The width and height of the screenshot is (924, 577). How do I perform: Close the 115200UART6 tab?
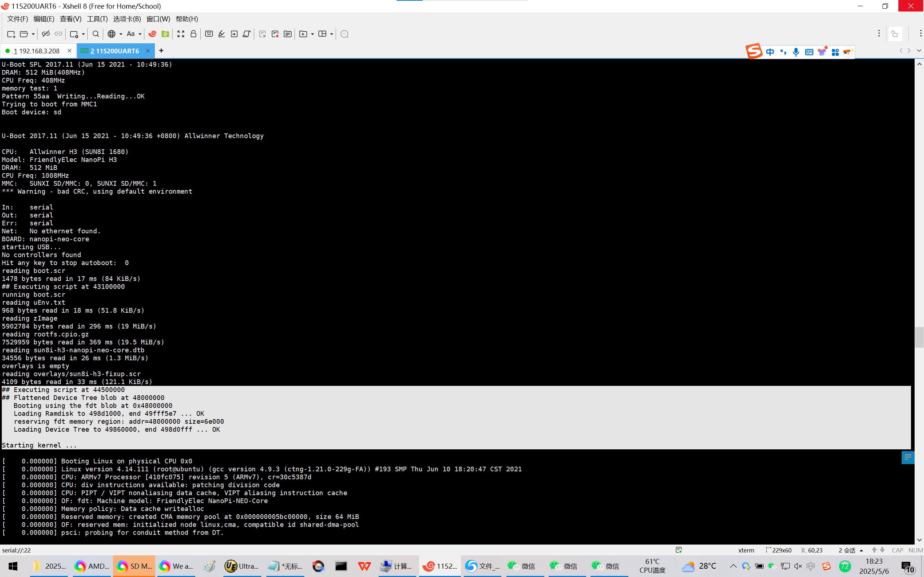tap(148, 51)
